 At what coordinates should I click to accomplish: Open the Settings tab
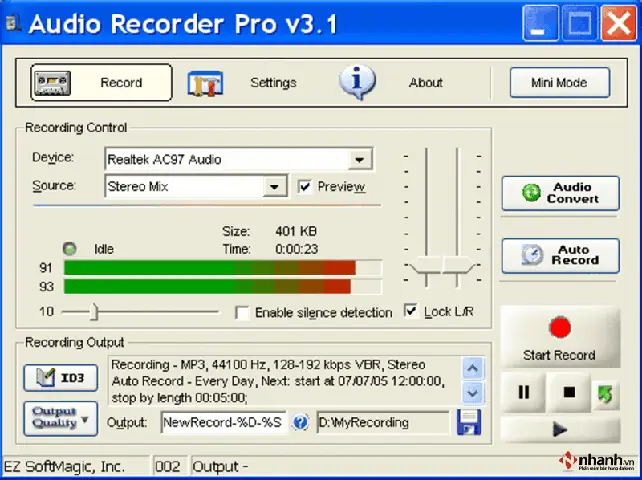click(242, 83)
